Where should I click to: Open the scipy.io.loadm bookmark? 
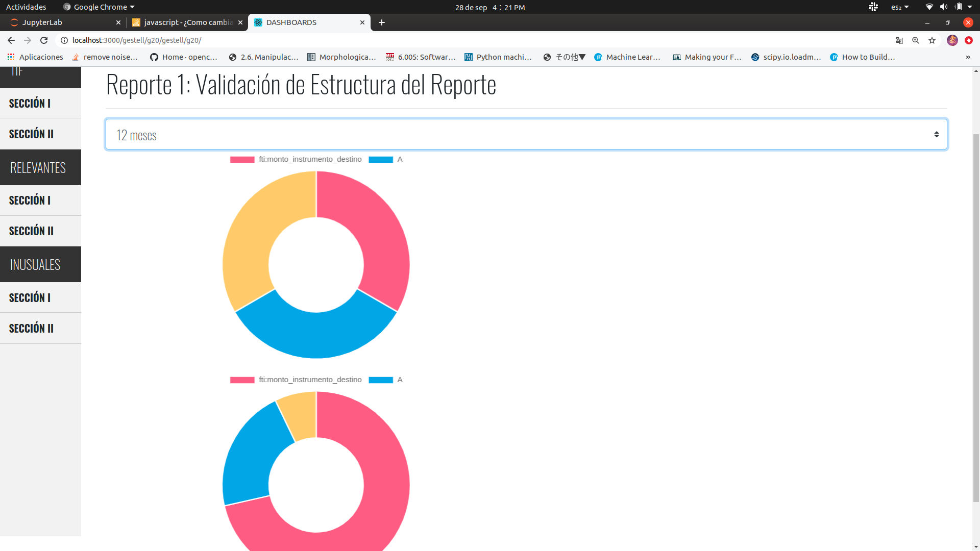(786, 57)
